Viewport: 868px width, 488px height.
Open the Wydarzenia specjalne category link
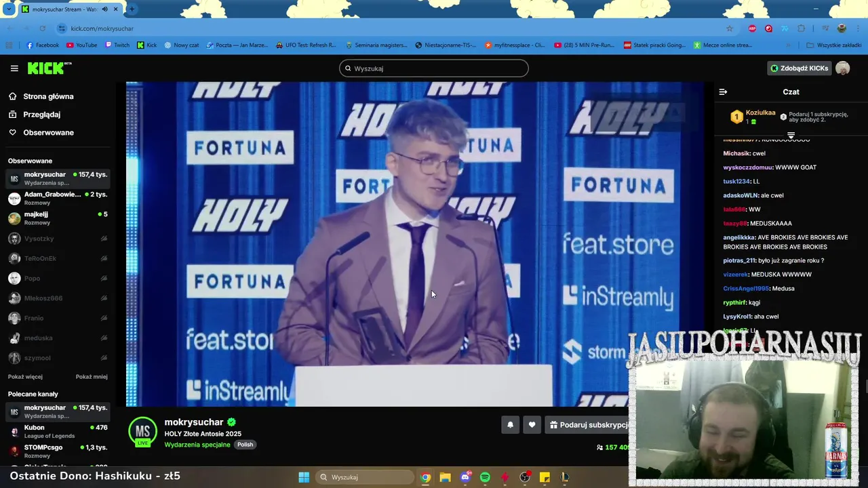pos(197,445)
